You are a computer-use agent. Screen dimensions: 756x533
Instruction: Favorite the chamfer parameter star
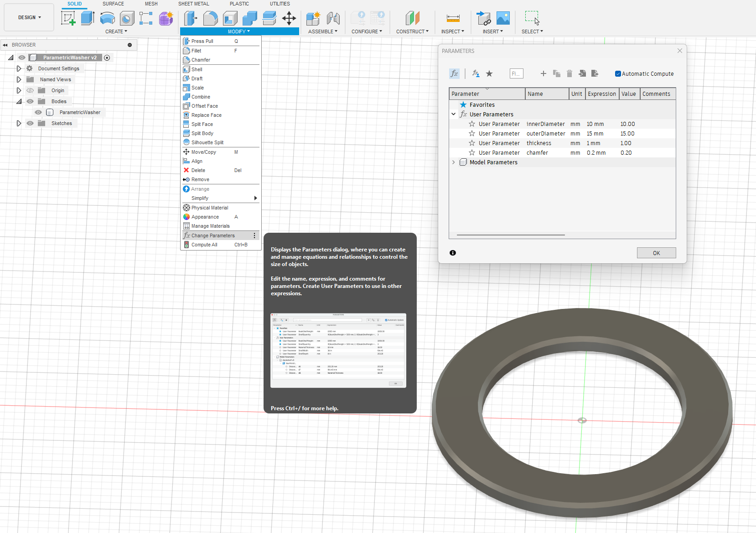(472, 152)
